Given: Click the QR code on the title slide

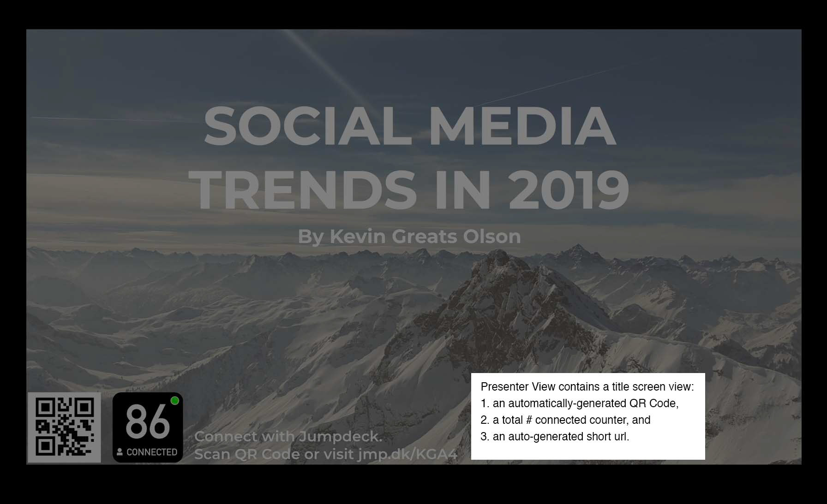Looking at the screenshot, I should [x=64, y=427].
